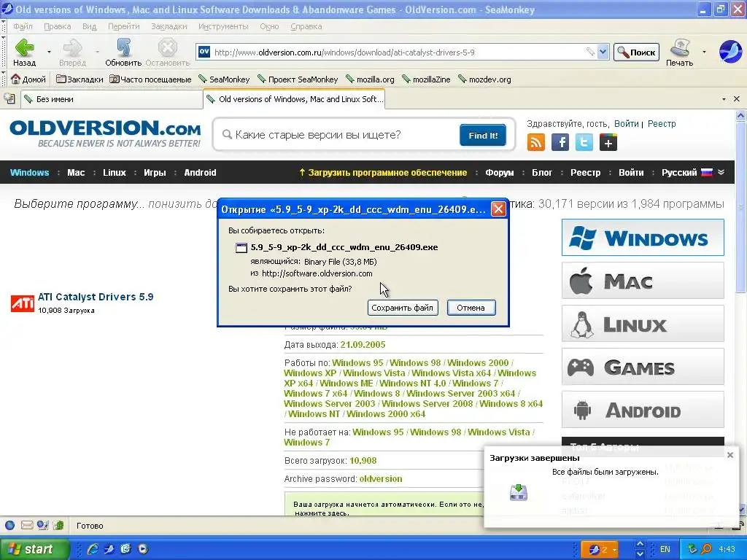Image resolution: width=747 pixels, height=560 pixels.
Task: Click the Back (Назад) arrow icon
Action: [24, 48]
